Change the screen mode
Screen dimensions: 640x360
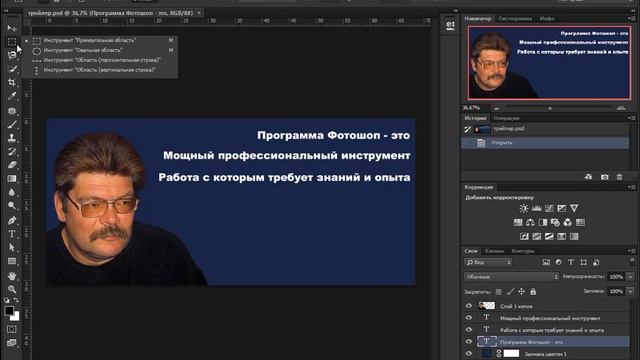(x=12, y=342)
